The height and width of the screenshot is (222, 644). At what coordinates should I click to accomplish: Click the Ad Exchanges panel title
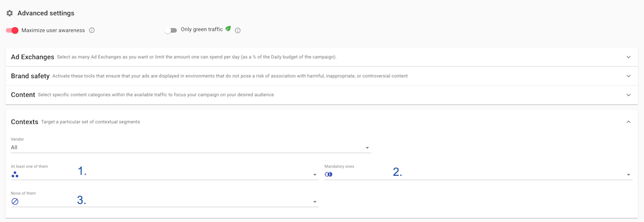32,57
